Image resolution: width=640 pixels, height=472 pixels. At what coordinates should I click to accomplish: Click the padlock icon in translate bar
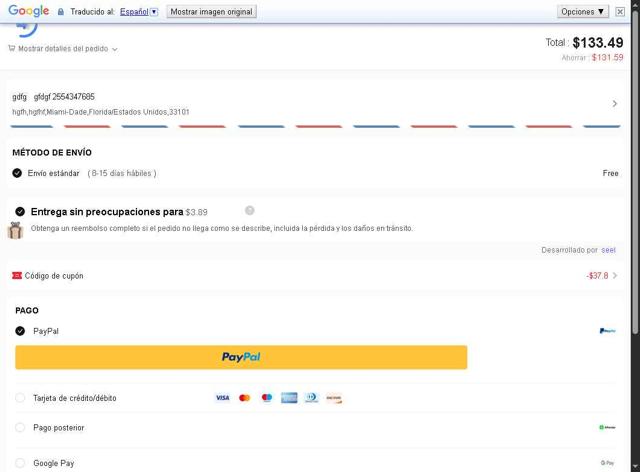click(61, 12)
